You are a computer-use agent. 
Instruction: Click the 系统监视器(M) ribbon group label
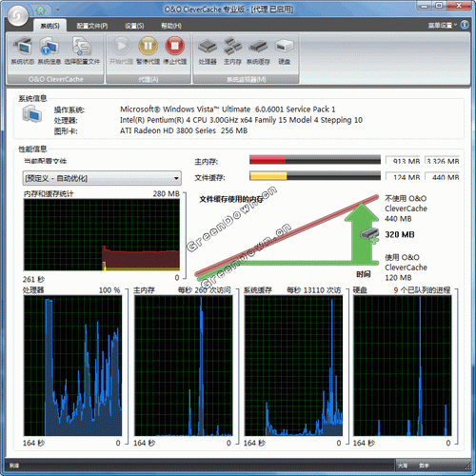(x=247, y=79)
